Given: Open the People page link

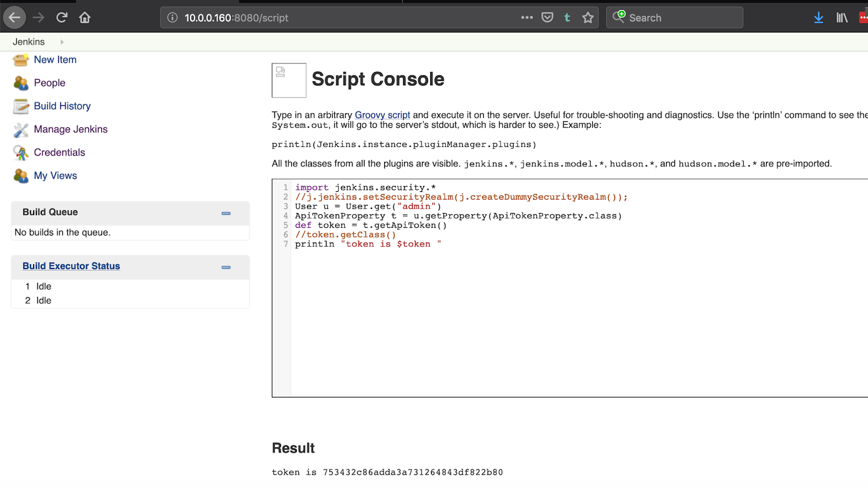Looking at the screenshot, I should click(49, 83).
